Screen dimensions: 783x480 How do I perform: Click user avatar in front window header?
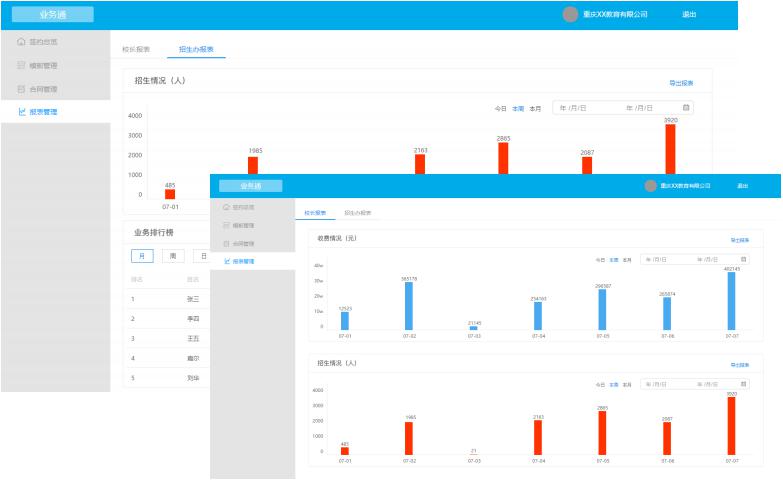[x=651, y=186]
